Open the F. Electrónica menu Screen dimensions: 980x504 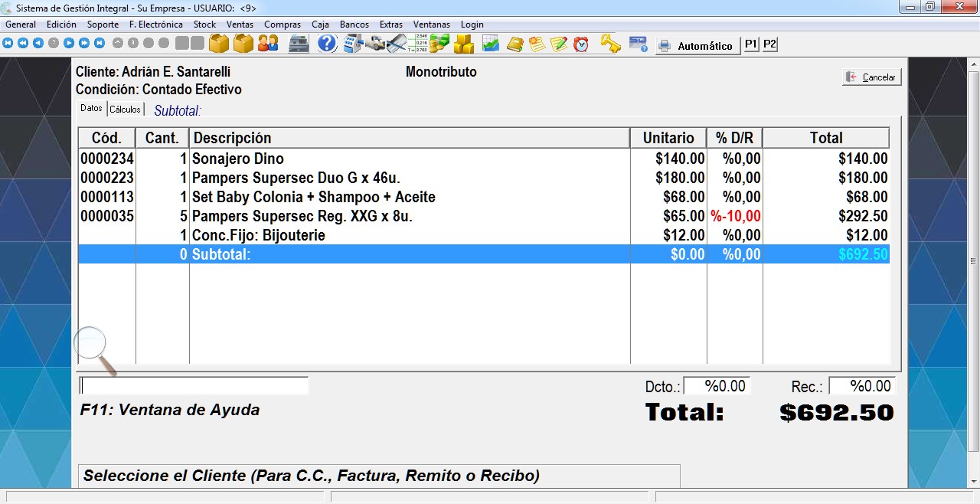(156, 25)
